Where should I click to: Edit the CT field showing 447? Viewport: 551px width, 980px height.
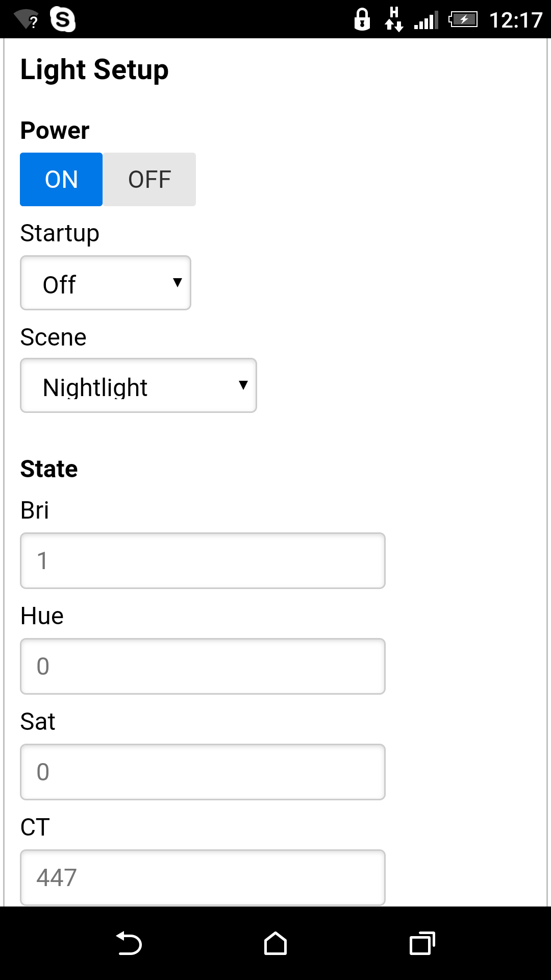(x=203, y=878)
